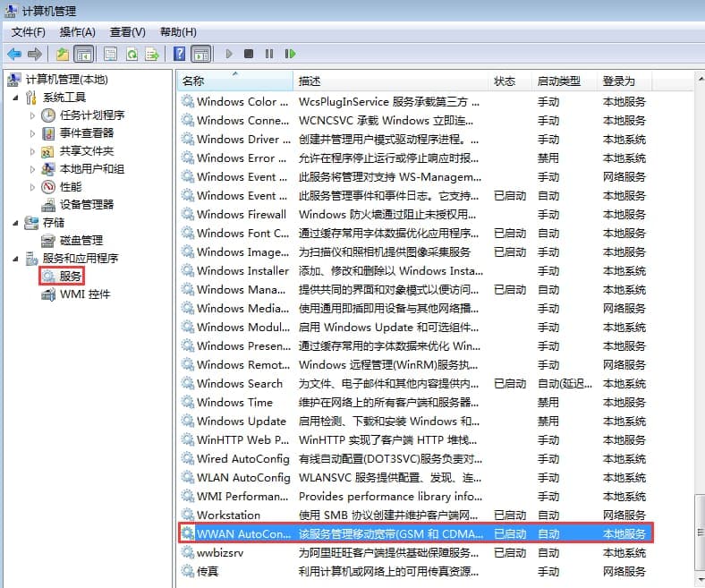Collapse the 服务和应用程序 tree node
Image resolution: width=705 pixels, height=588 pixels.
coord(16,259)
